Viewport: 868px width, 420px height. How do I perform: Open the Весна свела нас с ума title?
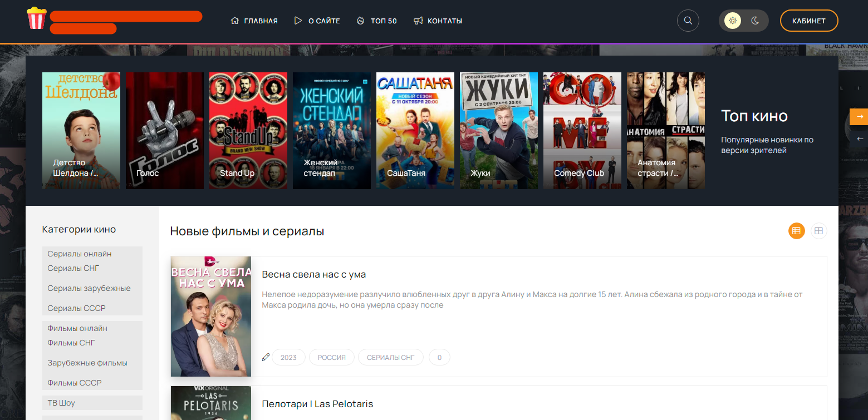[314, 274]
